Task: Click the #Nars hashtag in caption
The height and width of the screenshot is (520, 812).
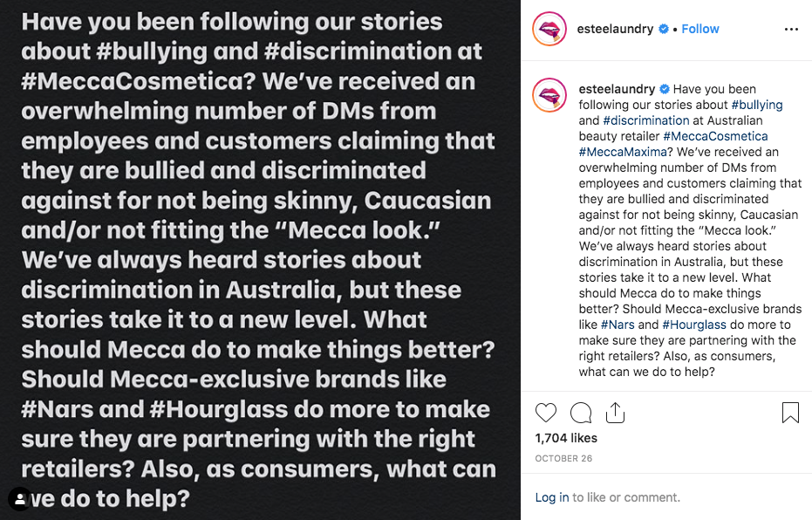Action: (x=617, y=325)
